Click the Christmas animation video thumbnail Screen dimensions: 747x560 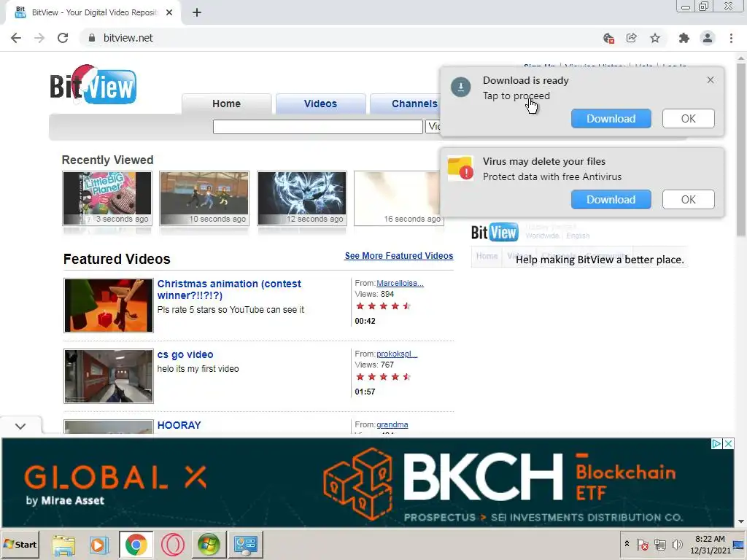tap(109, 306)
